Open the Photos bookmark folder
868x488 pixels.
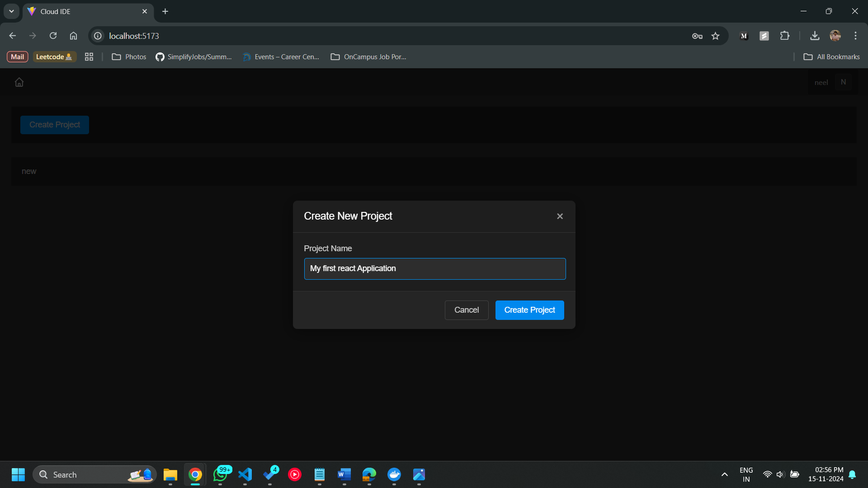129,56
